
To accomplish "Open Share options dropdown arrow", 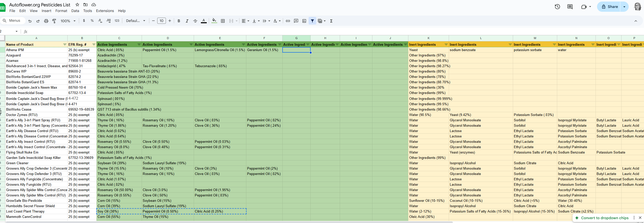I will [624, 7].
